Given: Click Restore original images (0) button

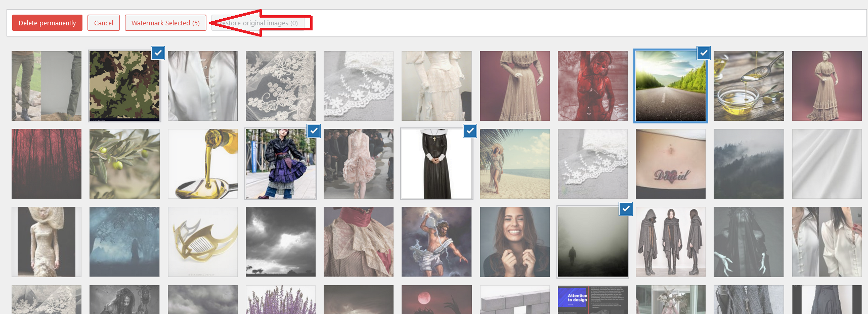Looking at the screenshot, I should coord(258,23).
